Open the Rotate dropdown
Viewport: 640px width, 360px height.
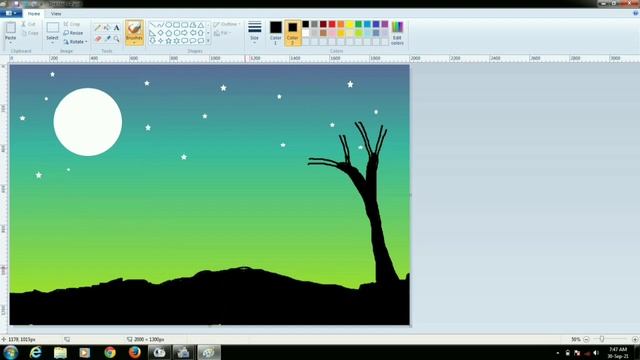(x=76, y=42)
